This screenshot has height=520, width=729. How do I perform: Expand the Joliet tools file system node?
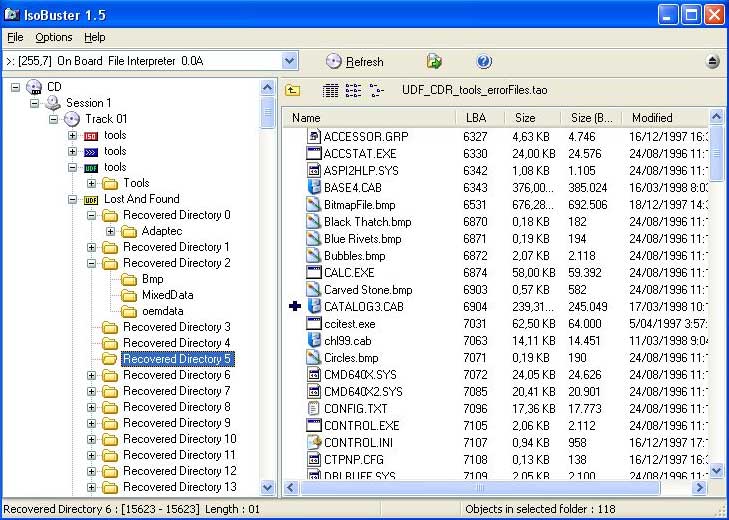tap(73, 151)
